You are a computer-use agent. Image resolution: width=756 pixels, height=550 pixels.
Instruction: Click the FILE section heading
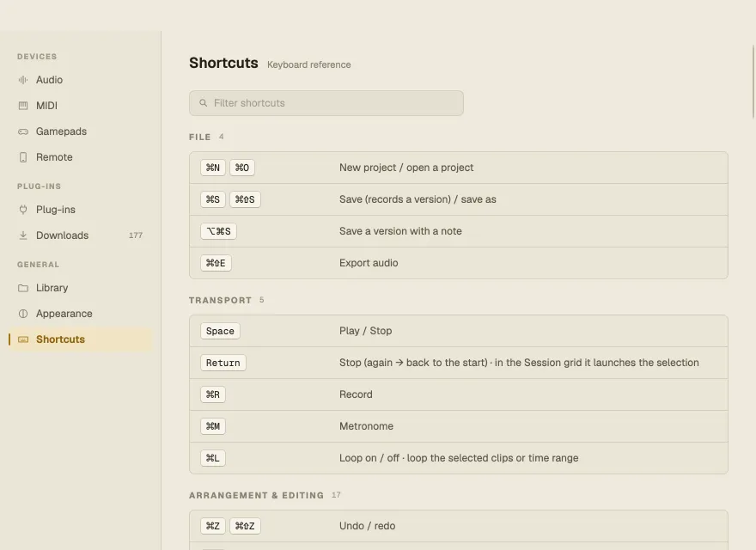[199, 137]
